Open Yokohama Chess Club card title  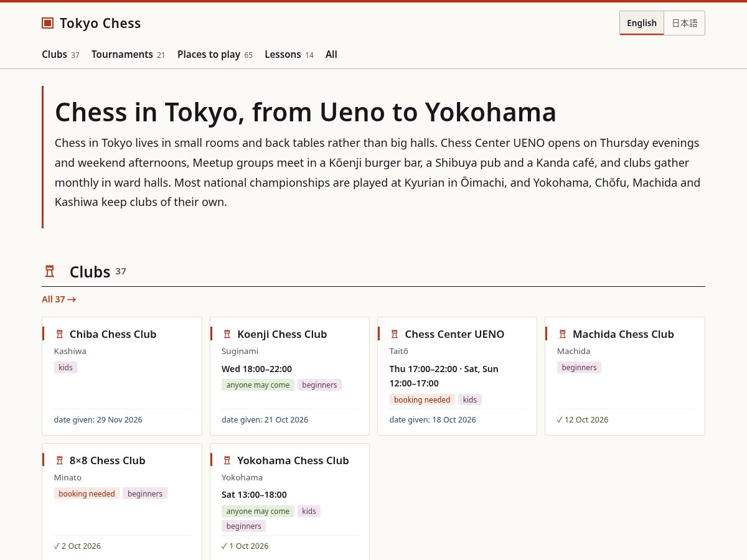[x=293, y=460]
